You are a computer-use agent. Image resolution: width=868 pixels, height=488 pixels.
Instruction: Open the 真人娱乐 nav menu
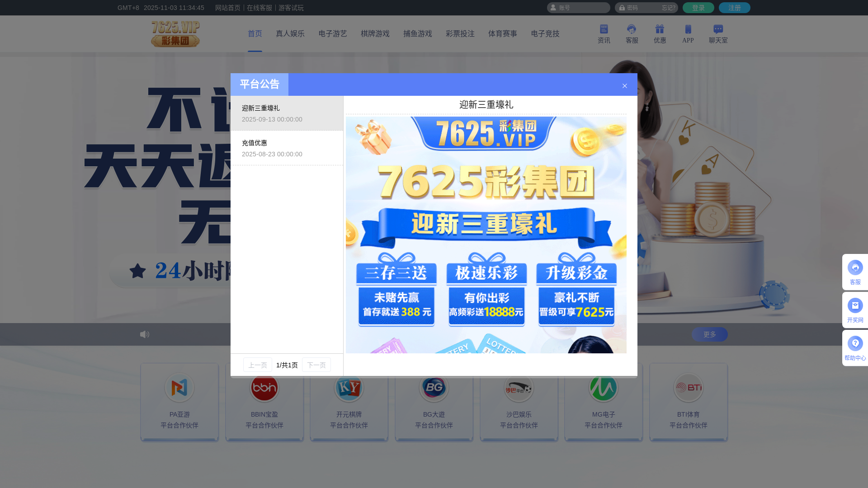click(x=290, y=34)
